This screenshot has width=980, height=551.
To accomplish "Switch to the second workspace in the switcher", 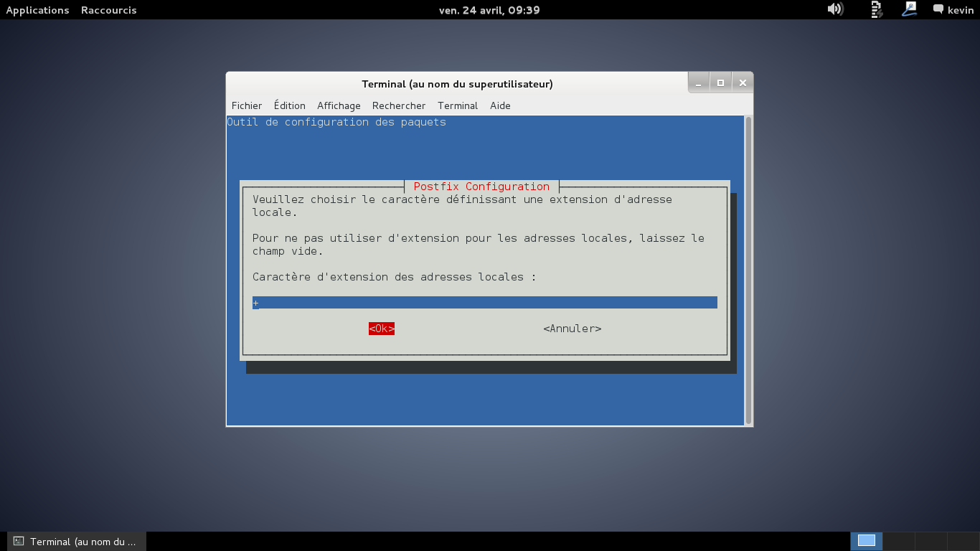I will [x=899, y=541].
